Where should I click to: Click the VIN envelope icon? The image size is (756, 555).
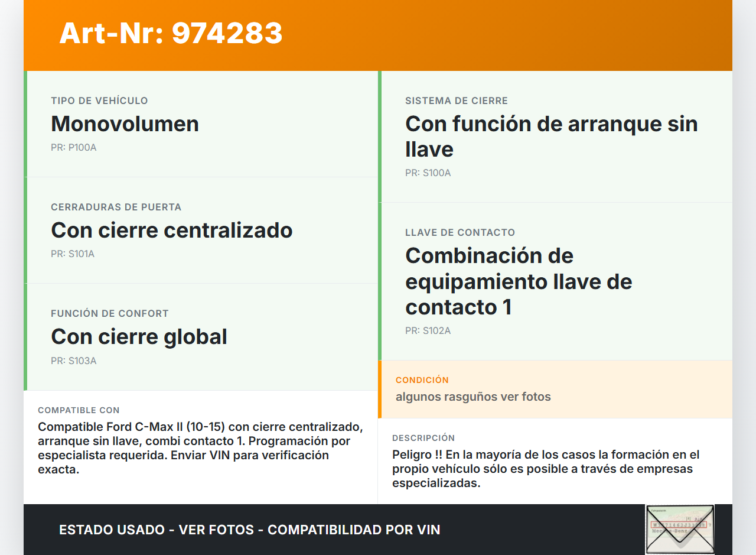[x=679, y=529]
